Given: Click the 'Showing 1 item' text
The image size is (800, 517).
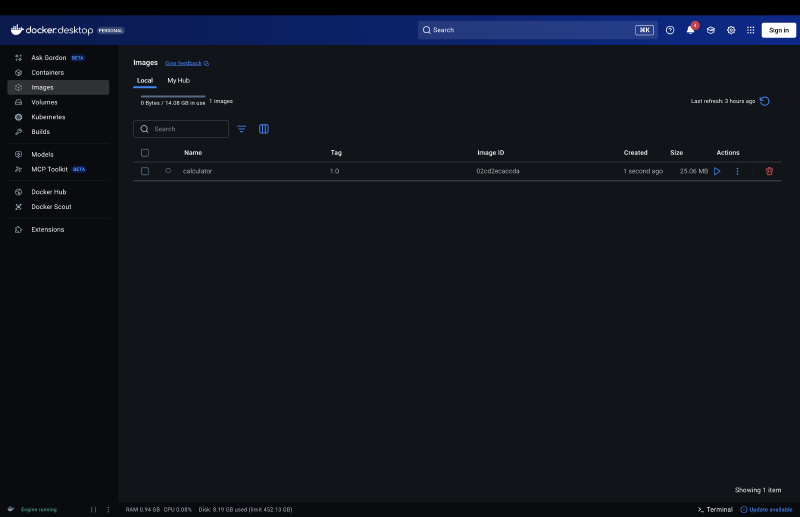Looking at the screenshot, I should pyautogui.click(x=758, y=490).
